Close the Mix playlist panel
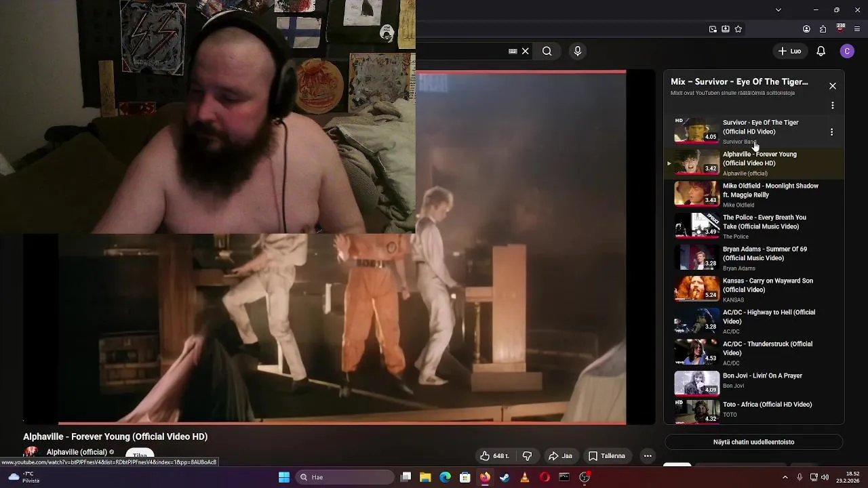The height and width of the screenshot is (488, 868). (833, 86)
